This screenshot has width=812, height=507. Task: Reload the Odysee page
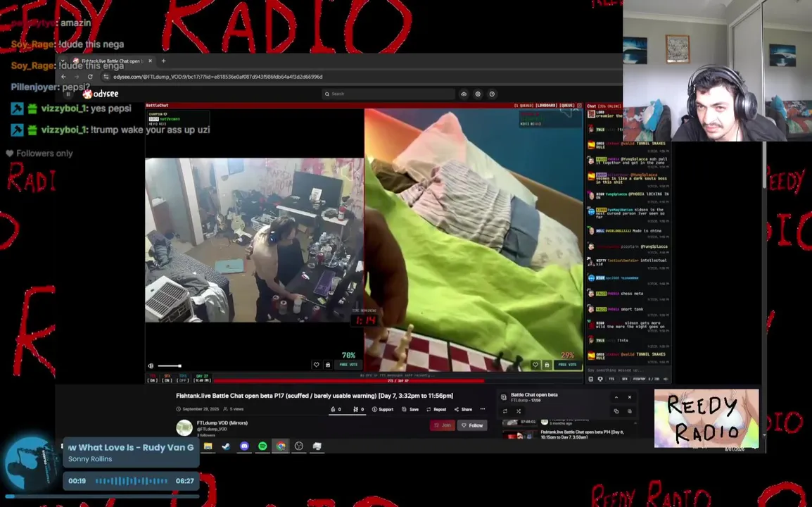(x=90, y=77)
